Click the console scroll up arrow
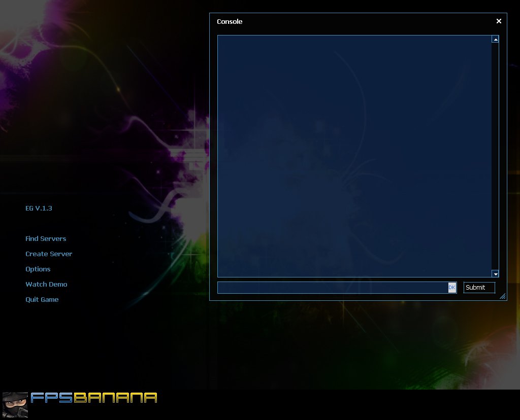520x420 pixels. point(495,40)
